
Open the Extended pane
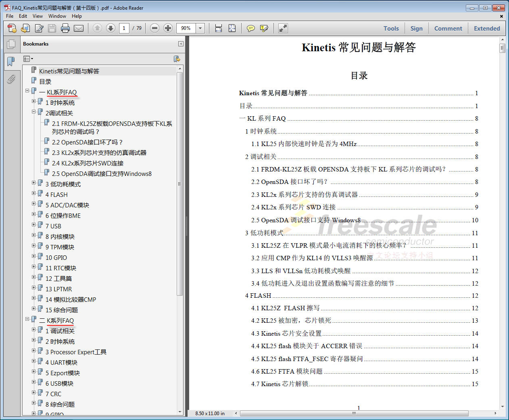tap(487, 29)
